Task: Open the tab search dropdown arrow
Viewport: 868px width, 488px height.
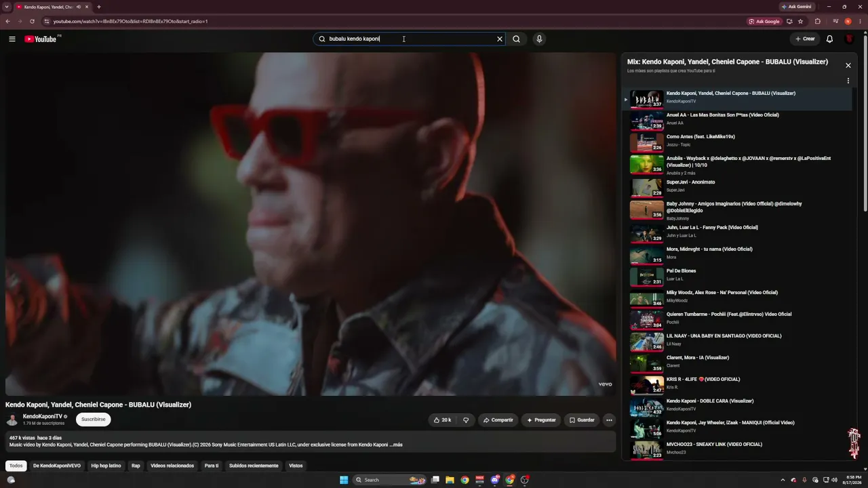Action: [6, 7]
